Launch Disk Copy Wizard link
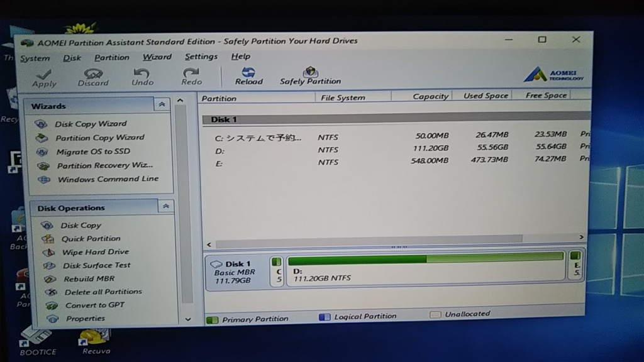The height and width of the screenshot is (362, 644). click(91, 124)
